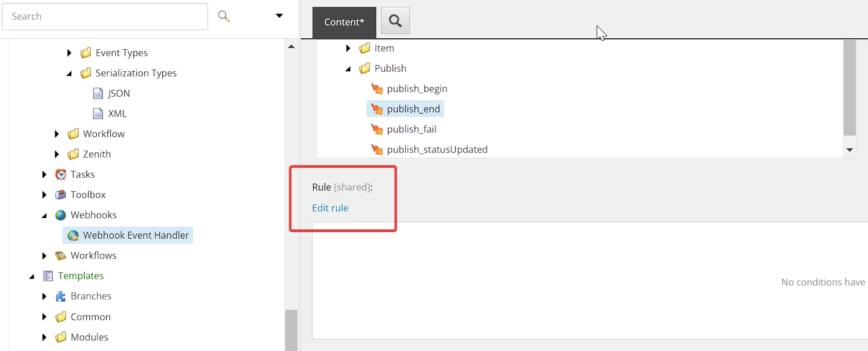The image size is (868, 351).
Task: Click the search magnifier beside the search box
Action: [223, 16]
